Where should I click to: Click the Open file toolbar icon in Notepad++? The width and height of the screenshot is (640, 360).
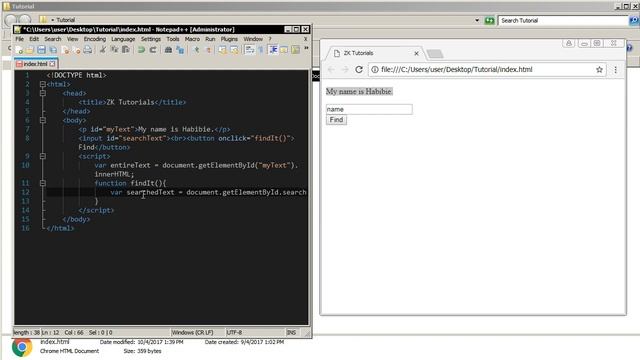pos(30,50)
